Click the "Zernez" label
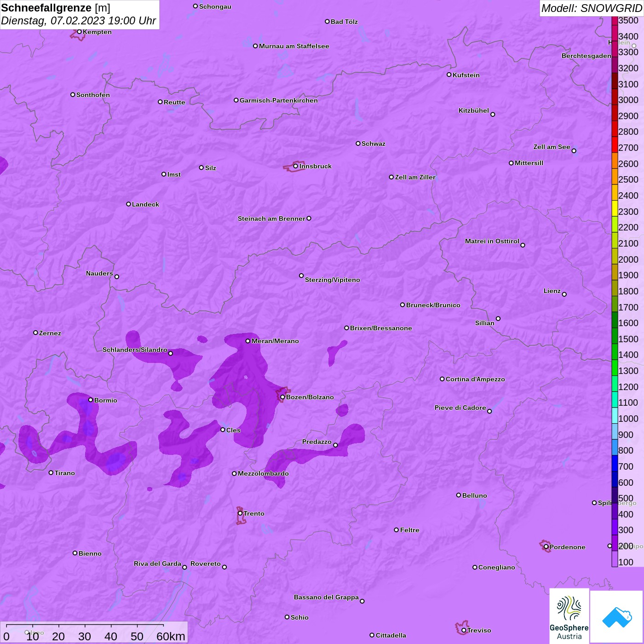Screen dimensions: 644x644 (x=50, y=333)
